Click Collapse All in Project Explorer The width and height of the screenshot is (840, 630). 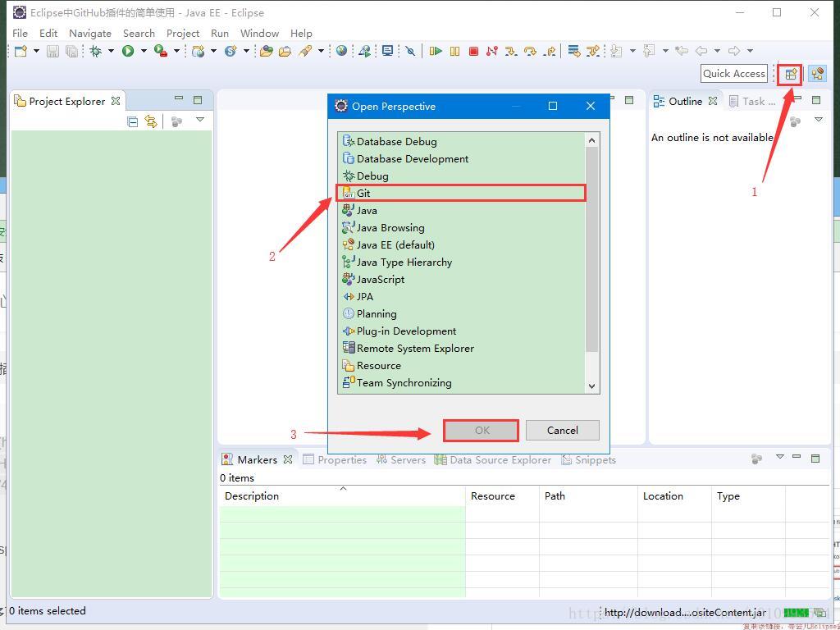tap(132, 121)
